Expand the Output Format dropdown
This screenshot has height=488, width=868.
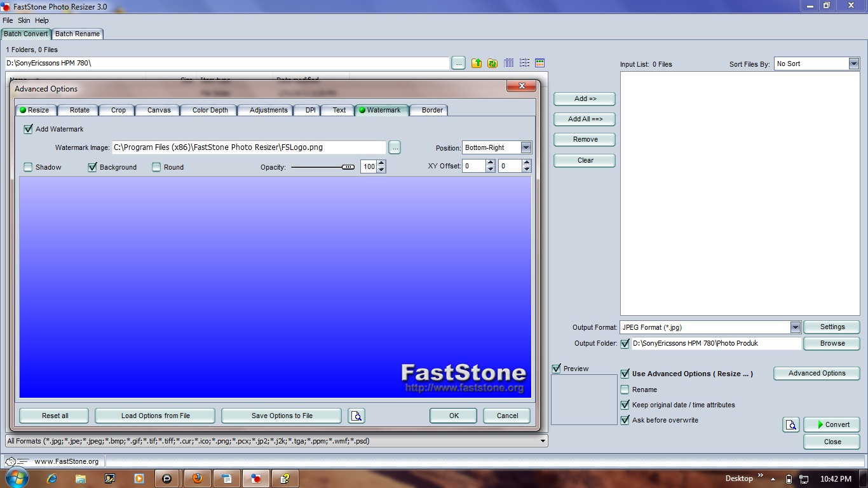[x=795, y=327]
